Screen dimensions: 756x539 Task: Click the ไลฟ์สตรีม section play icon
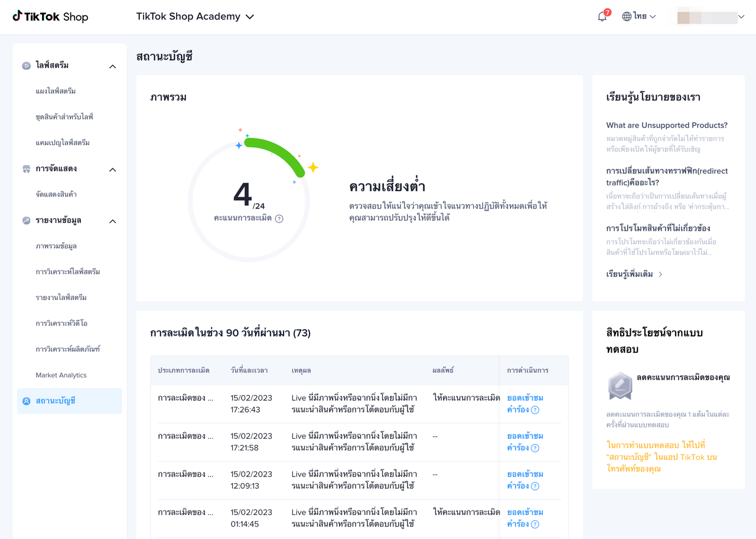coord(26,66)
